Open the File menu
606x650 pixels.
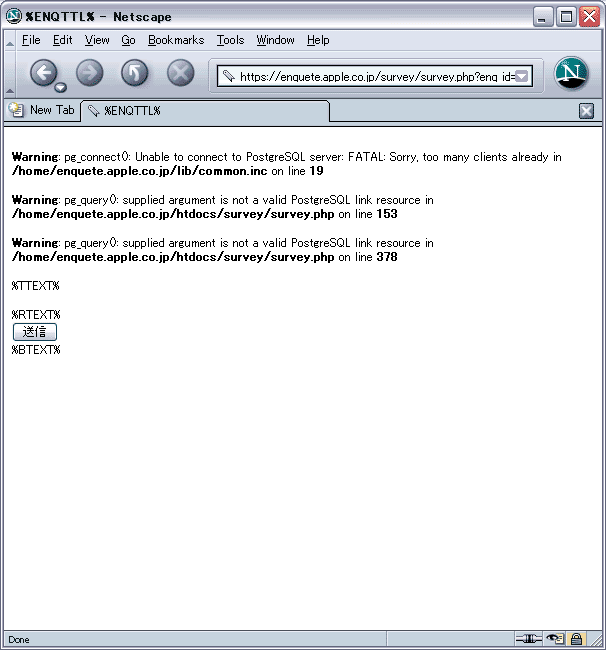coord(31,40)
